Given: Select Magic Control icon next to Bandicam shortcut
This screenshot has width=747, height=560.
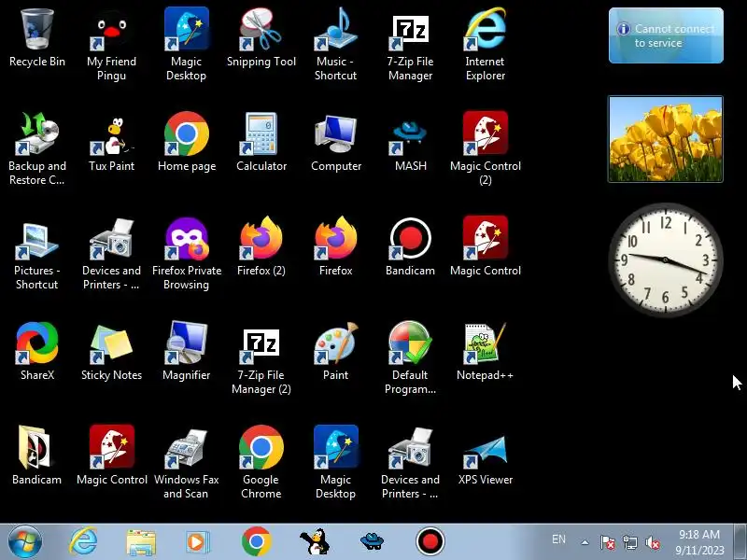Looking at the screenshot, I should (x=485, y=246).
